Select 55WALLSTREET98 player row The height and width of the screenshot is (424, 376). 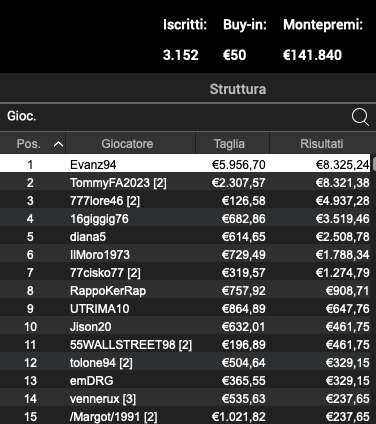pyautogui.click(x=185, y=344)
